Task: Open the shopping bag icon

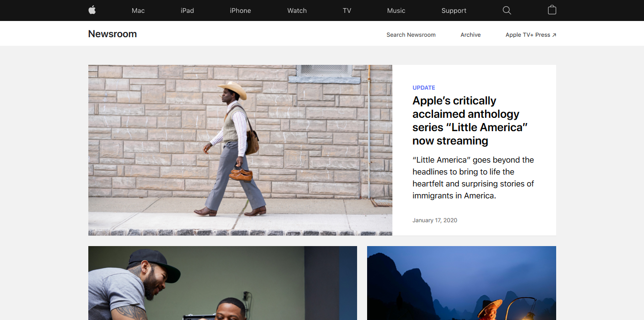Action: click(x=552, y=10)
